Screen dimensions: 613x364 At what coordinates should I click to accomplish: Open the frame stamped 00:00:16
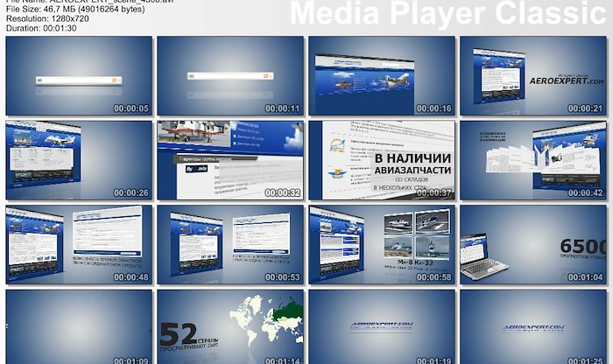click(x=382, y=76)
